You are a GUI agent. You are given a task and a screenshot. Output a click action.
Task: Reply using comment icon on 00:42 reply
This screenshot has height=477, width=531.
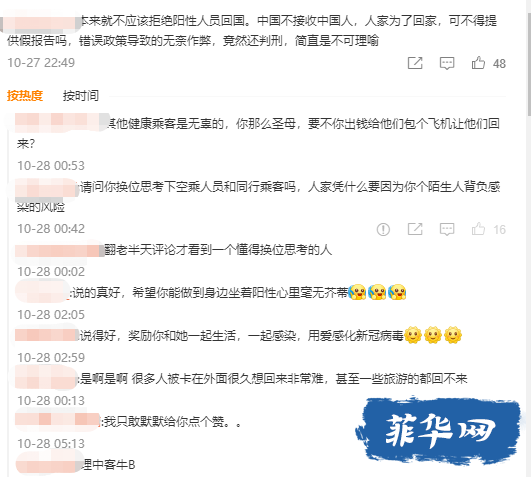tap(447, 230)
